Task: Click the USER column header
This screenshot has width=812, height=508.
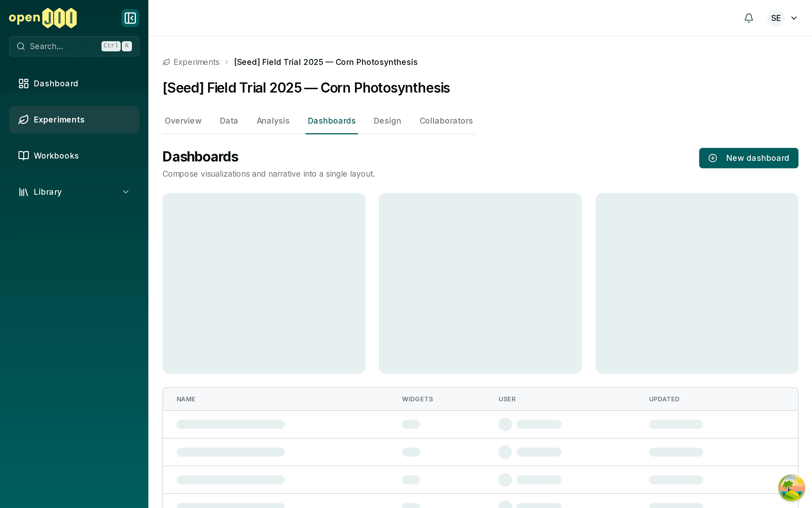Action: (507, 399)
